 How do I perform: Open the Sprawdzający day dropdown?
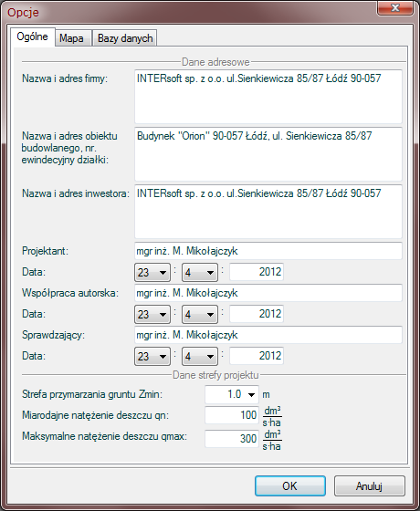point(152,356)
